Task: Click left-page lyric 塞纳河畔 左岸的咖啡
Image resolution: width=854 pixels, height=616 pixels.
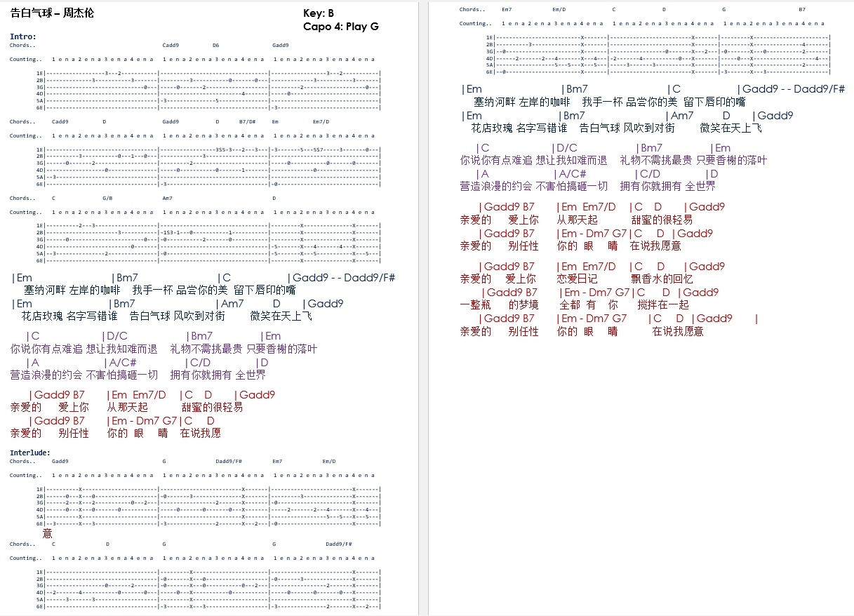Action: (72, 290)
